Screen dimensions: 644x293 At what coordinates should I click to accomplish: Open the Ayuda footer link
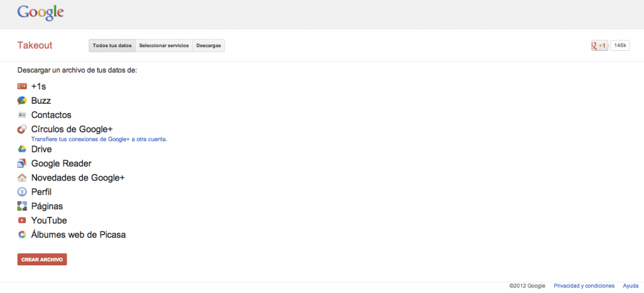(x=630, y=286)
